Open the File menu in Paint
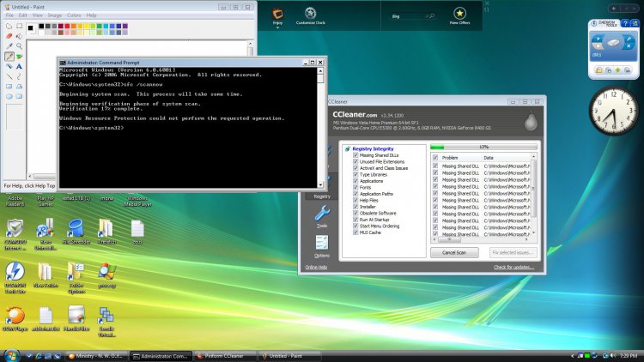This screenshot has width=644, height=362. coord(9,15)
